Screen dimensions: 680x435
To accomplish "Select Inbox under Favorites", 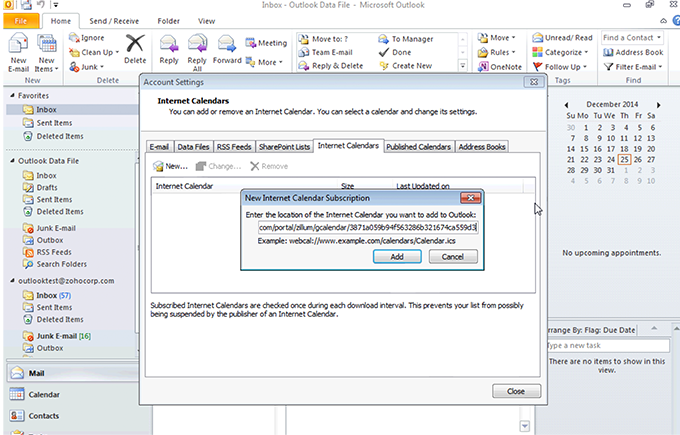I will pos(46,110).
